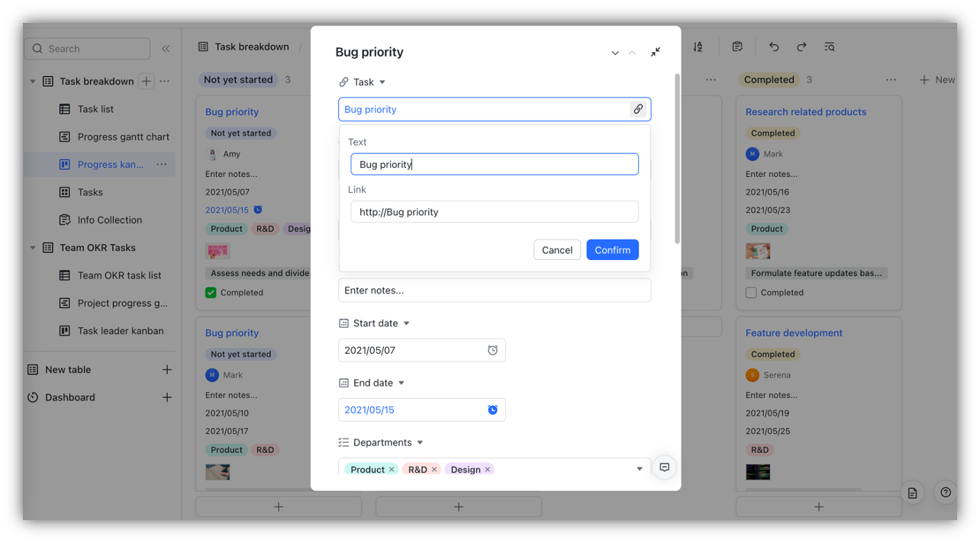
Task: Click the link icon in the Bug priority field
Action: click(638, 109)
